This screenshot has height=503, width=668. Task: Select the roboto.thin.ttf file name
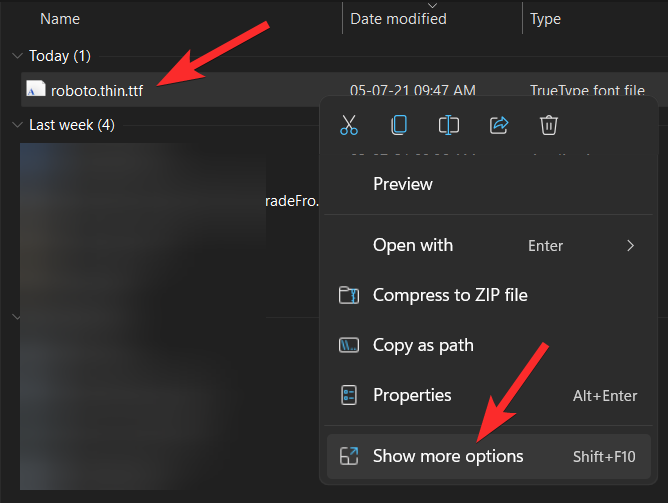97,90
